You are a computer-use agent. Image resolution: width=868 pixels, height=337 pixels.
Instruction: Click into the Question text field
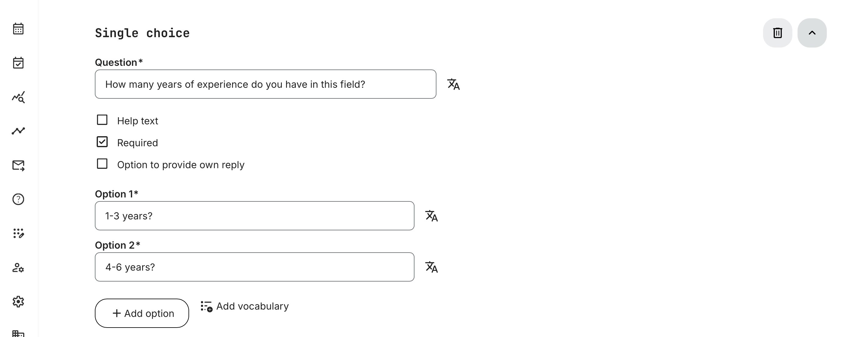[x=265, y=84]
